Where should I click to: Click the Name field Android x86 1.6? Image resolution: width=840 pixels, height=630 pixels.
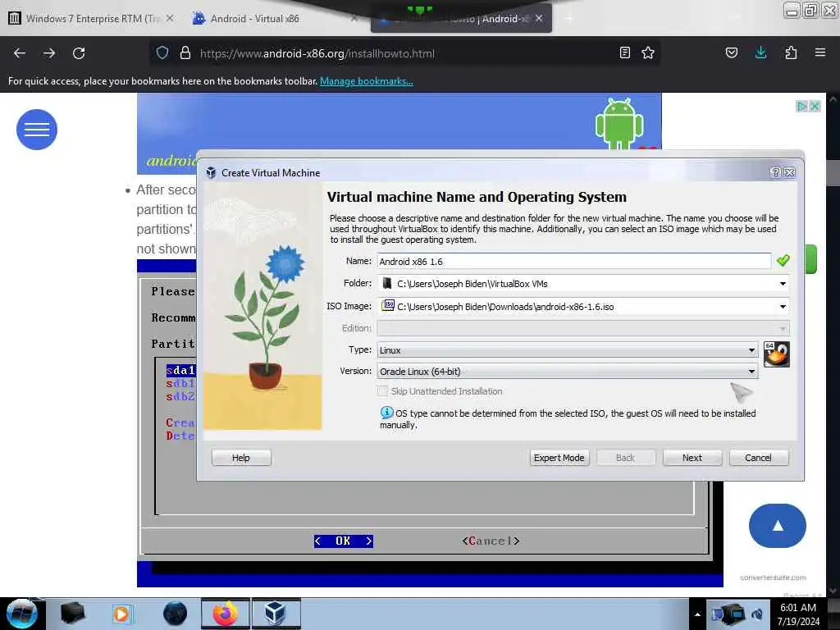click(x=573, y=262)
